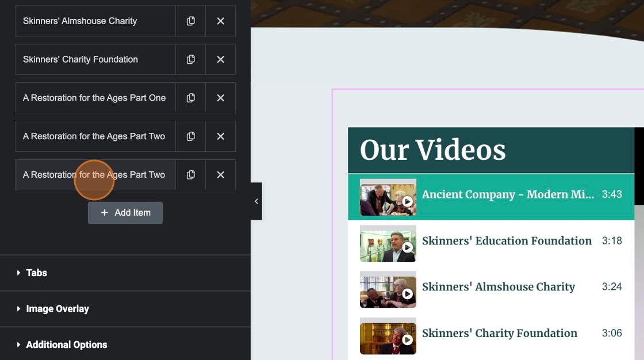
Task: Click the 3:06 duration label
Action: [x=612, y=334]
